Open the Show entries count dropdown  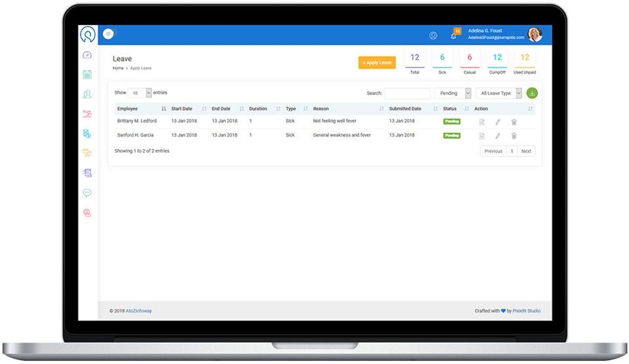139,92
